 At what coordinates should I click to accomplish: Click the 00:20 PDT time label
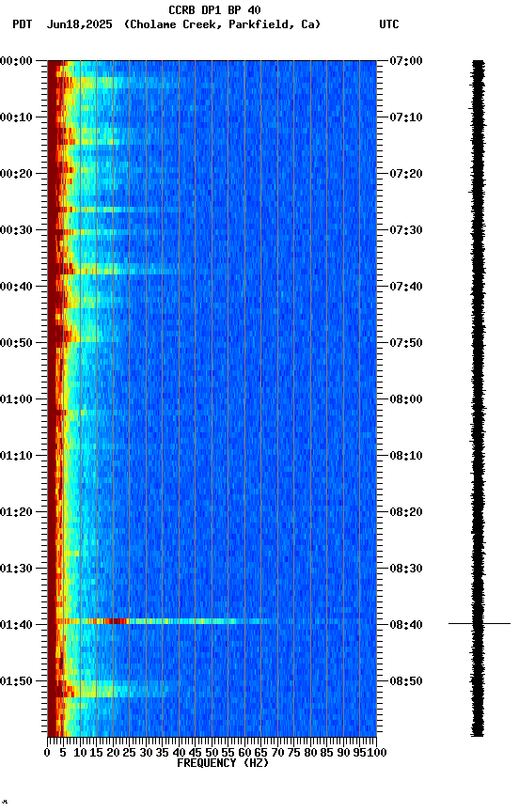coord(16,174)
